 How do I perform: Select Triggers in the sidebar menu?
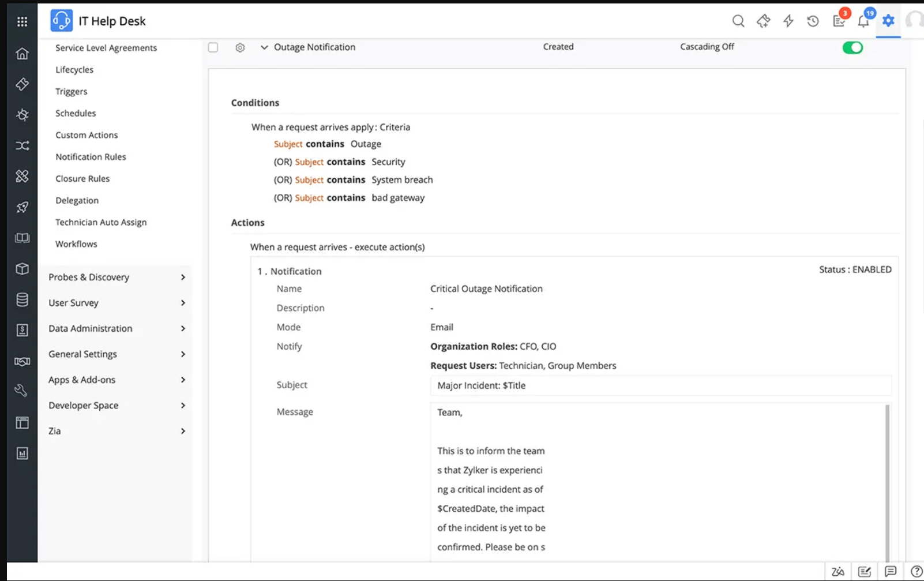click(72, 92)
